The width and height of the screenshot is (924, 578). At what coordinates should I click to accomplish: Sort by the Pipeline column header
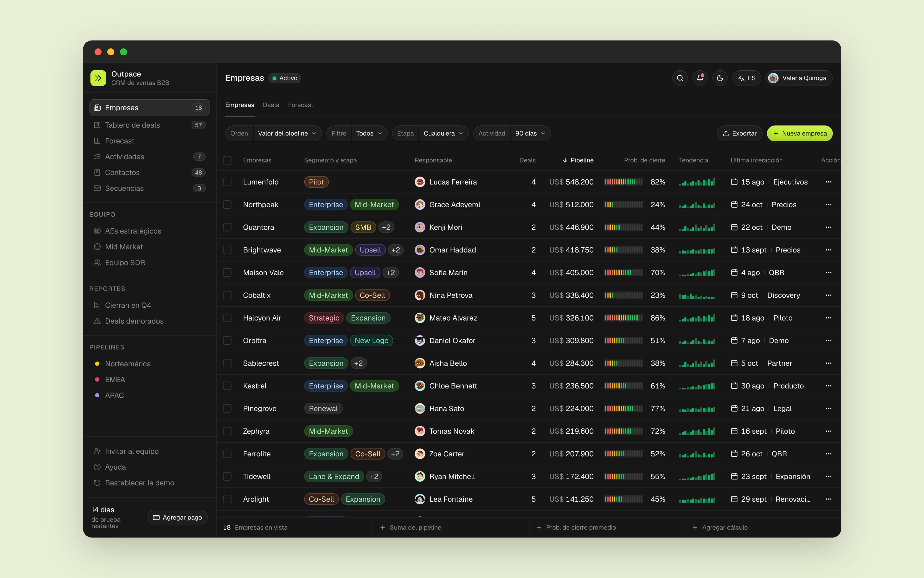[578, 160]
